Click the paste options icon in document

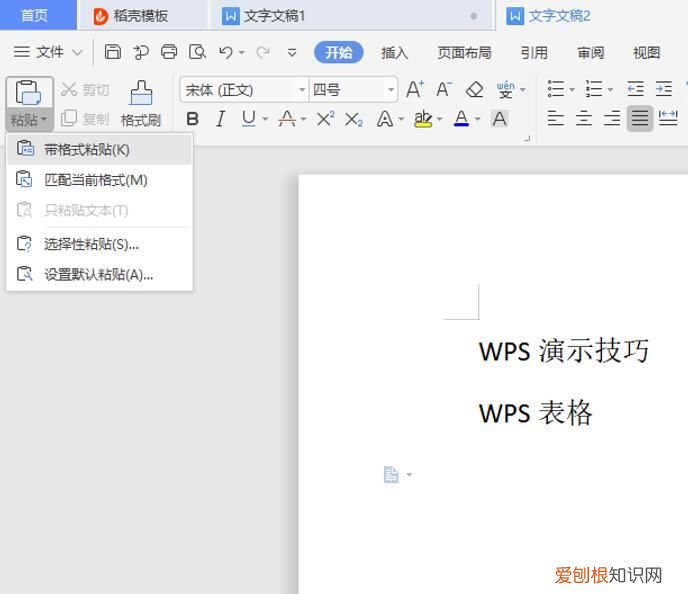pyautogui.click(x=391, y=475)
